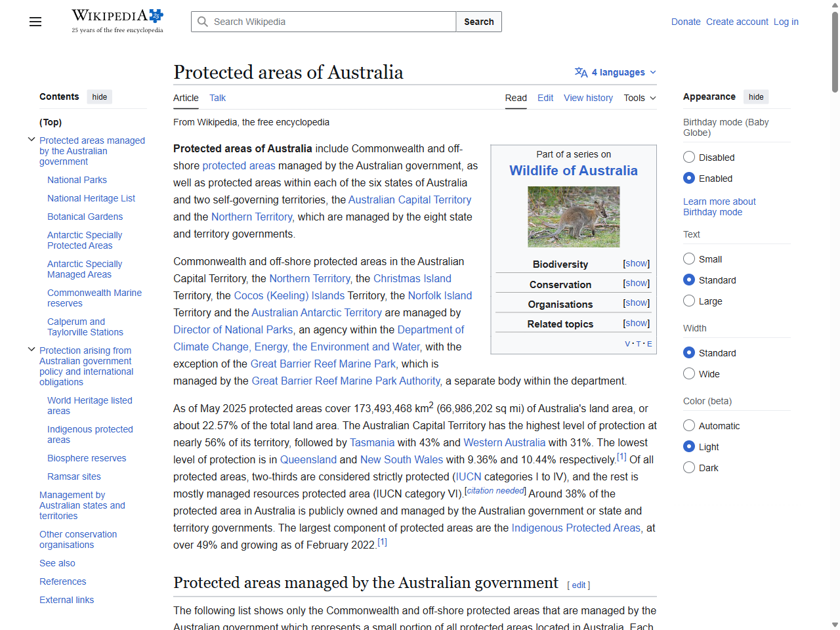Jump to National Heritage List in contents
840x630 pixels.
(91, 198)
